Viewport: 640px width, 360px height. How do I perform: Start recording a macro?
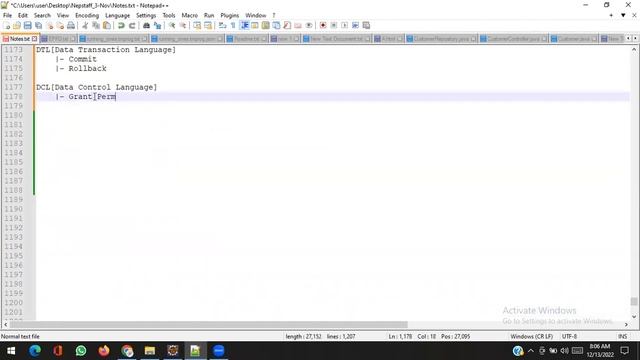(x=323, y=26)
